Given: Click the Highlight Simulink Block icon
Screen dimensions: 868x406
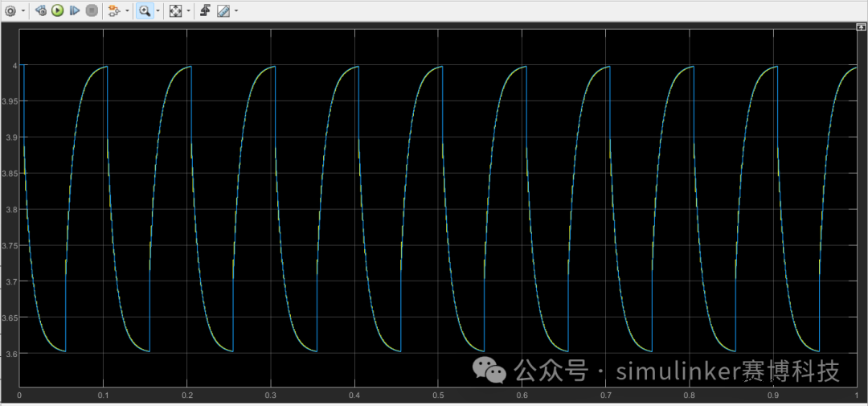Looking at the screenshot, I should pos(113,11).
